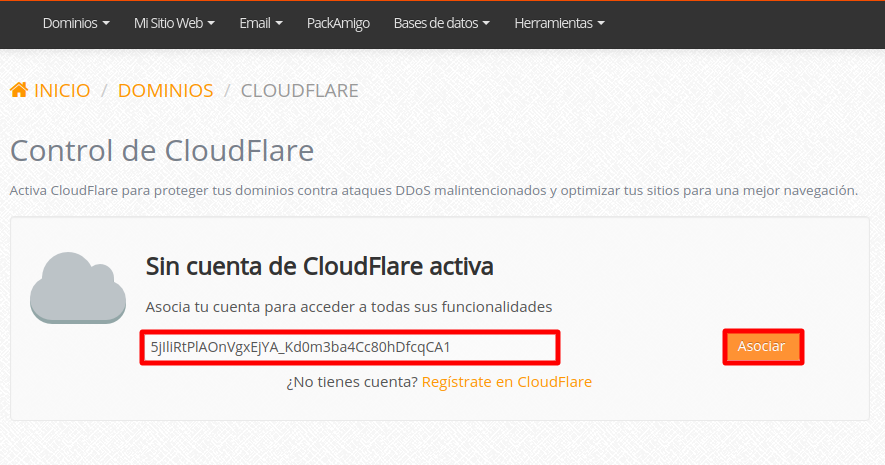
Task: Expand the Herramientas dropdown arrow
Action: tap(600, 23)
